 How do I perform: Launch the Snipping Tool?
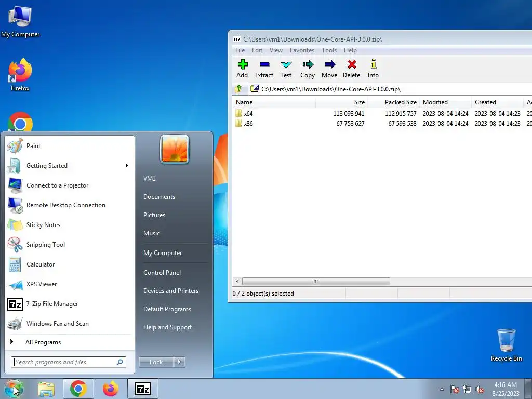coord(69,245)
